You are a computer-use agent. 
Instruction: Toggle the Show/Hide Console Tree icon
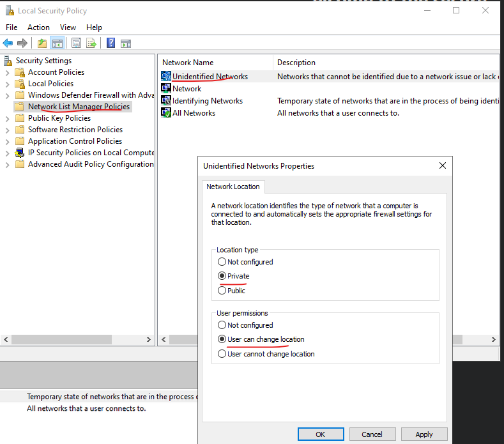(57, 43)
